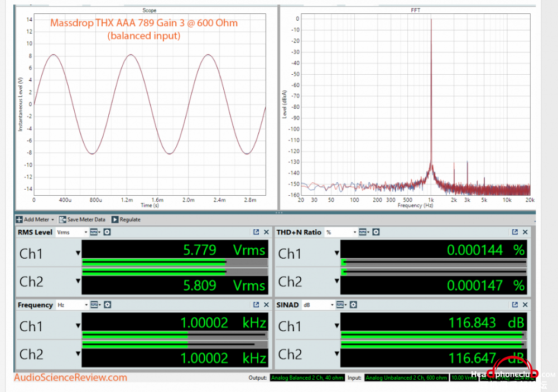The width and height of the screenshot is (558, 392).
Task: Click Save Meter Data in the toolbar
Action: click(x=82, y=220)
